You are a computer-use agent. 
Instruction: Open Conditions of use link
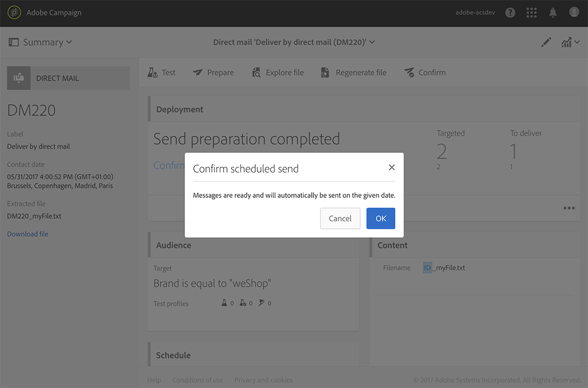(x=198, y=380)
